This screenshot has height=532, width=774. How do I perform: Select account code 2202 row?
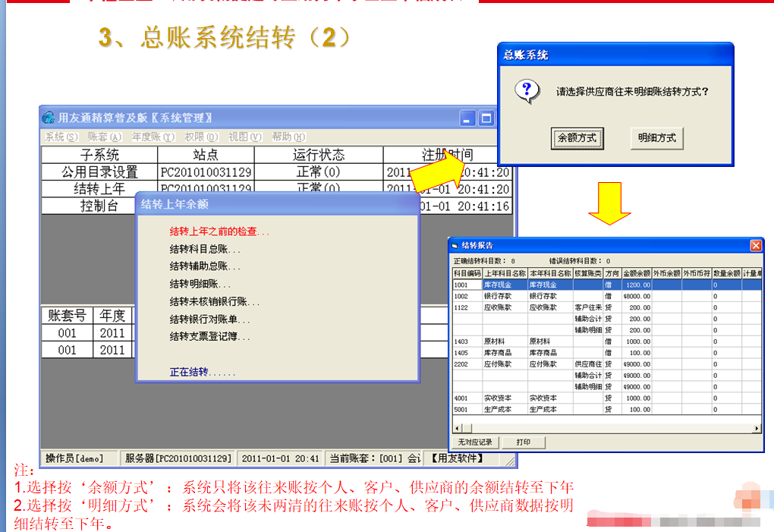(x=606, y=364)
